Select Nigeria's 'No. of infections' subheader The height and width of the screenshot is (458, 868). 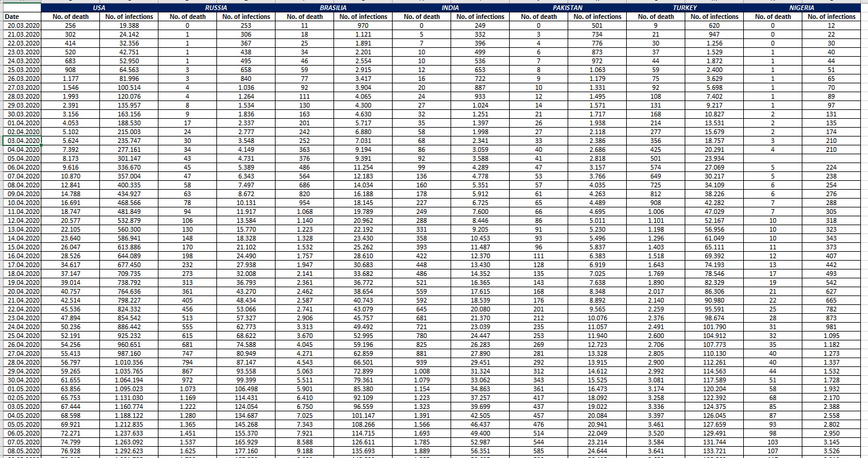(x=831, y=17)
